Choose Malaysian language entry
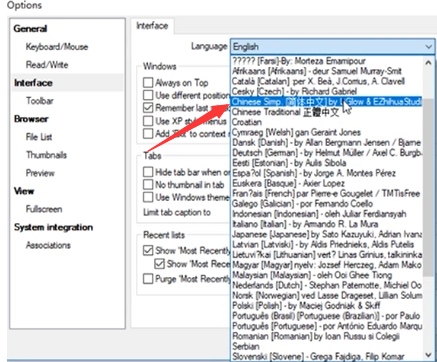 pyautogui.click(x=327, y=275)
